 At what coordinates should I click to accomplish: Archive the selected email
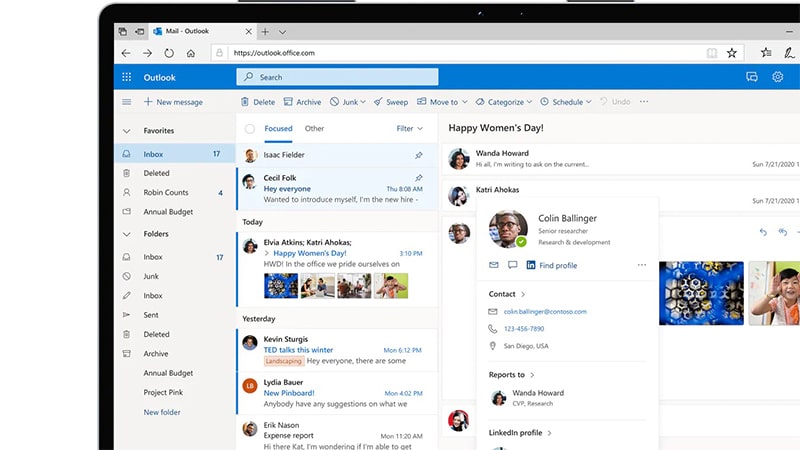click(303, 102)
